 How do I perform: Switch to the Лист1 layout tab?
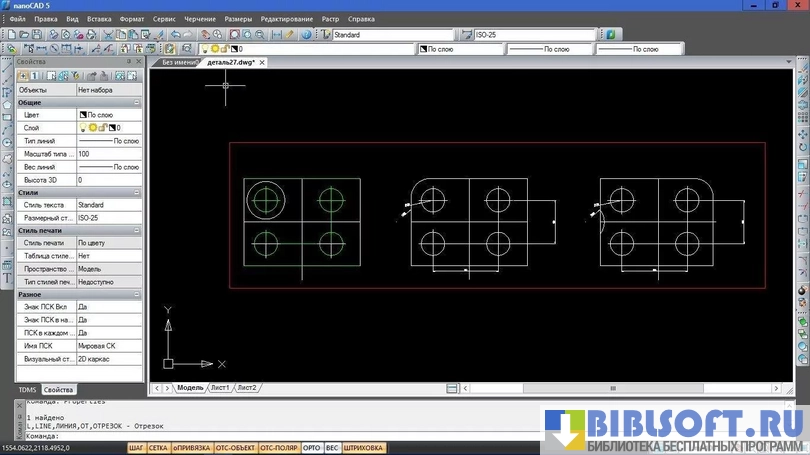pyautogui.click(x=219, y=388)
